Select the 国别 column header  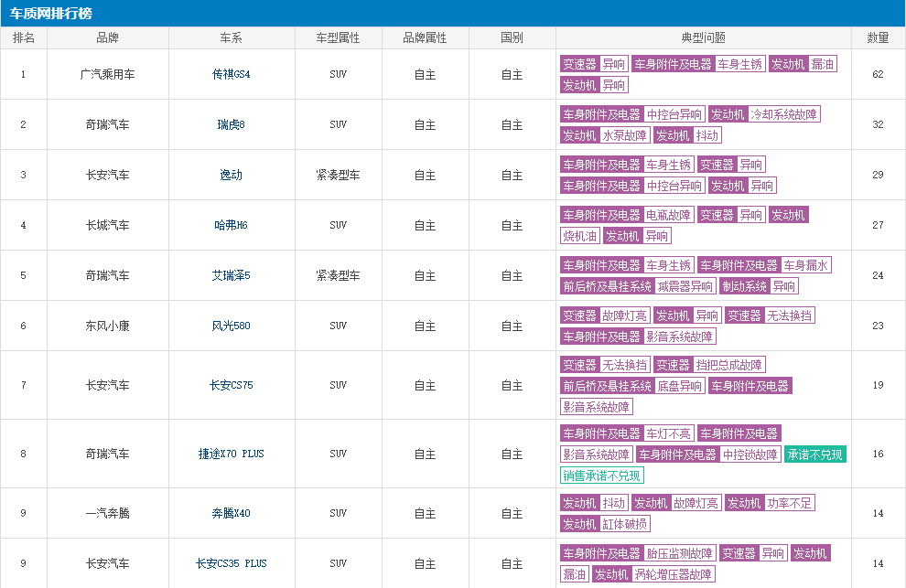coord(512,37)
